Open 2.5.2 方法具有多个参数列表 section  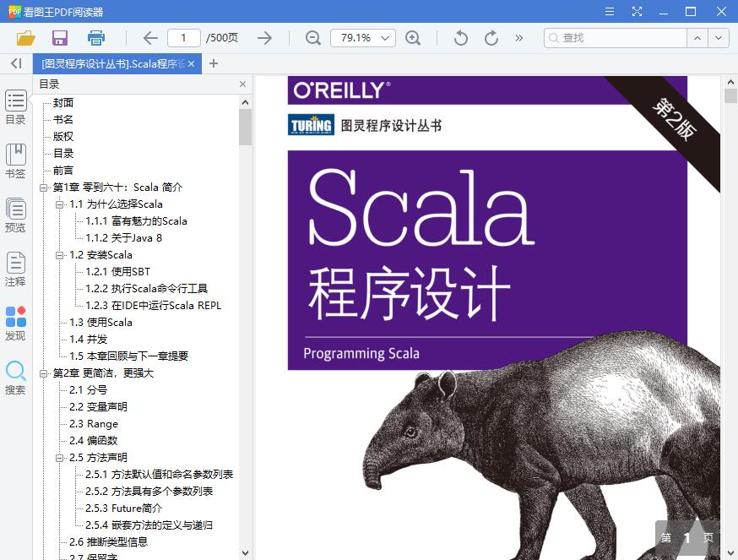coord(149,492)
